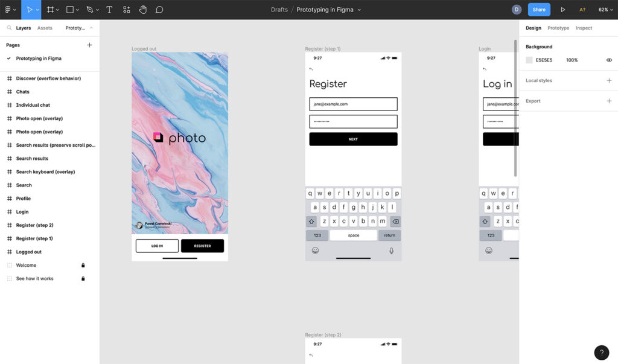The width and height of the screenshot is (618, 364).
Task: Expand the file name dropdown chevron
Action: (360, 10)
